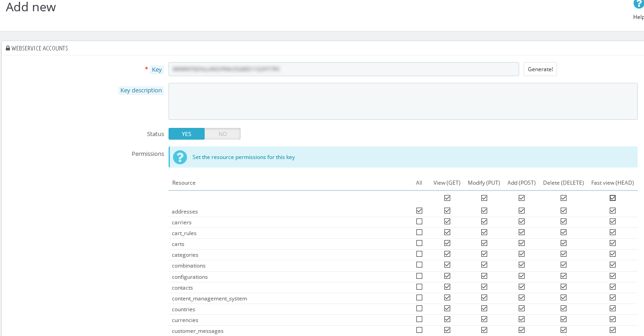Uncheck Delete (DELETE) for categories
The image size is (644, 336).
tap(563, 254)
